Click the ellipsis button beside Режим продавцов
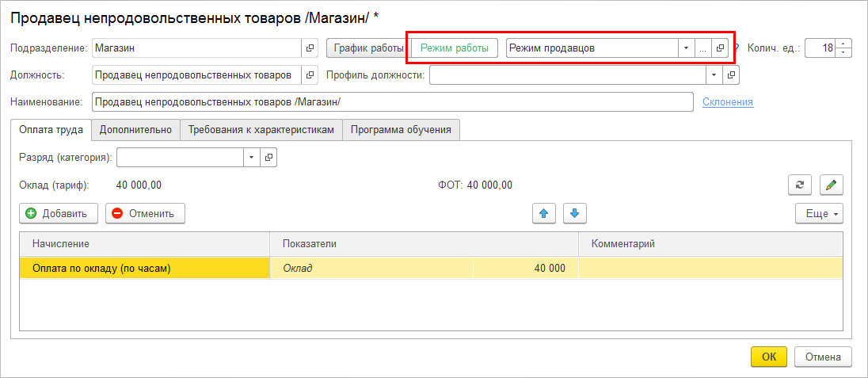The width and height of the screenshot is (868, 378). coord(702,48)
